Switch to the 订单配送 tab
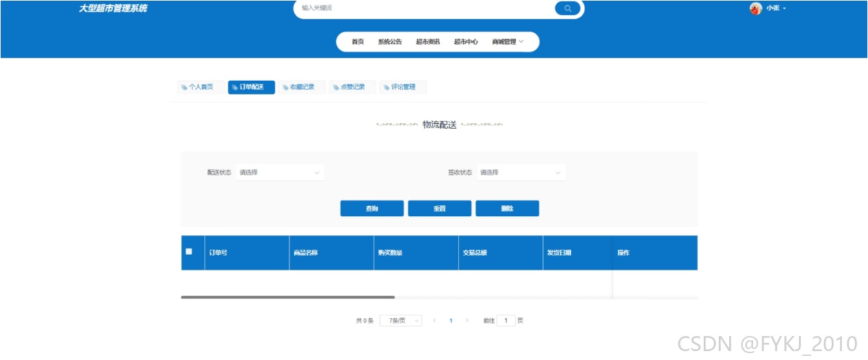Screen dimensions: 868x360 tap(251, 87)
